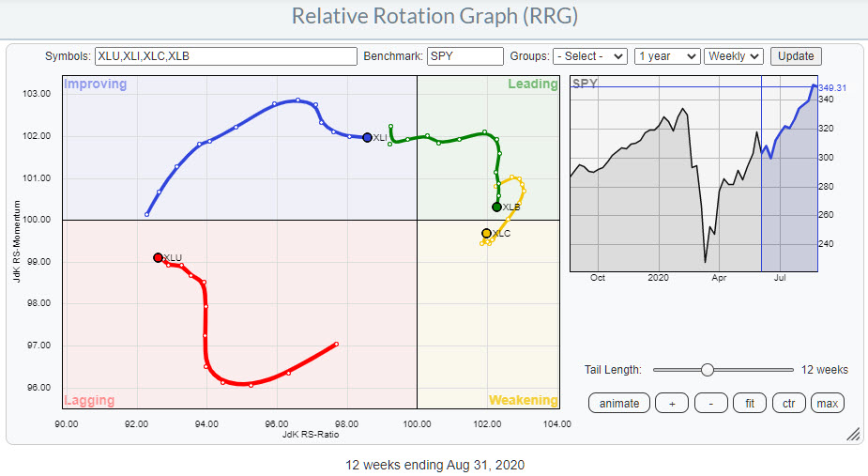This screenshot has height=476, width=868.
Task: Click the XLI blue data point marker
Action: click(x=368, y=137)
